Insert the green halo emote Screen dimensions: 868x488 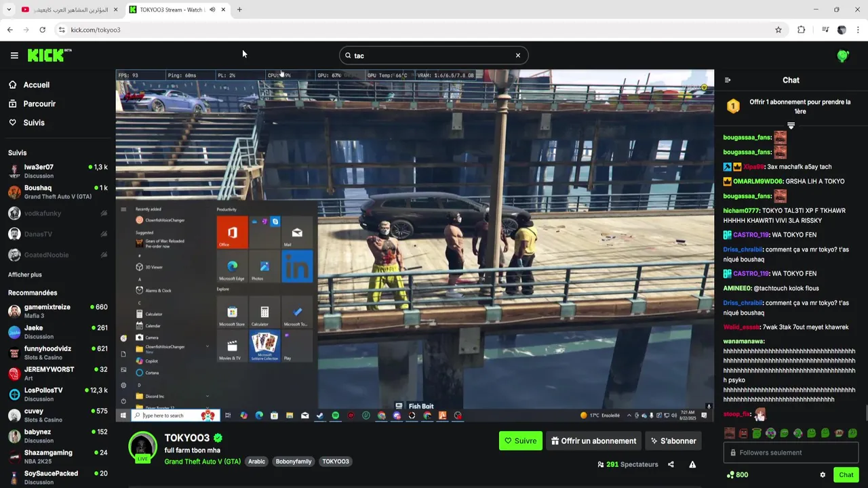(757, 433)
